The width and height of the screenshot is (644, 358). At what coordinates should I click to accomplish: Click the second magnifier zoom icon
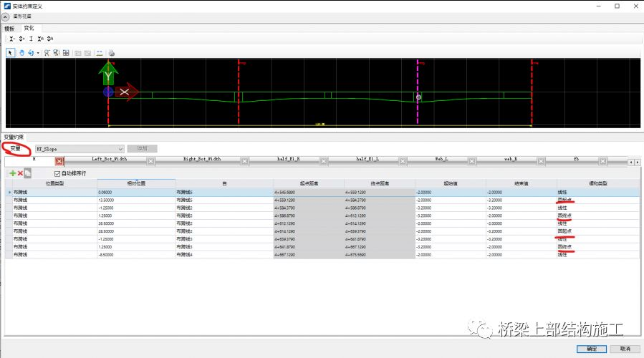point(57,53)
